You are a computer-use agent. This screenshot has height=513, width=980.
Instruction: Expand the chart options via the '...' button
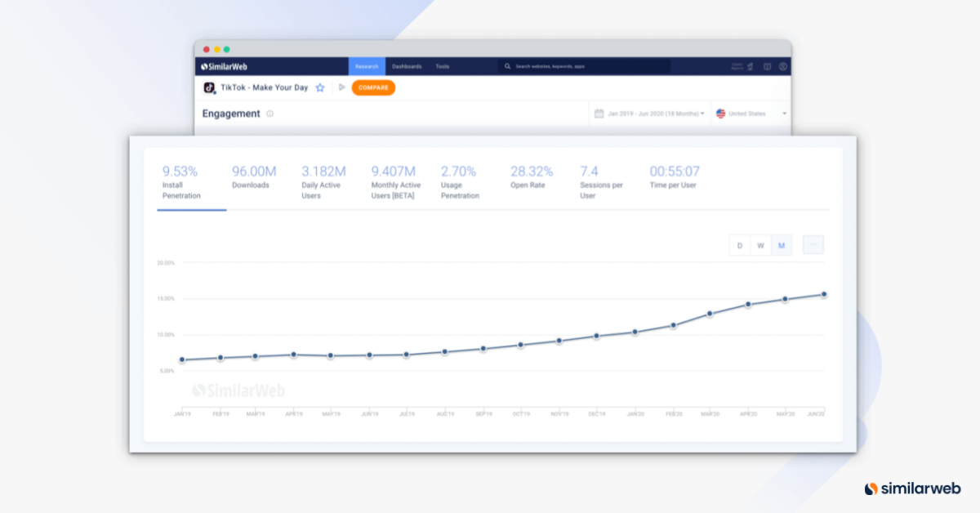pyautogui.click(x=813, y=244)
